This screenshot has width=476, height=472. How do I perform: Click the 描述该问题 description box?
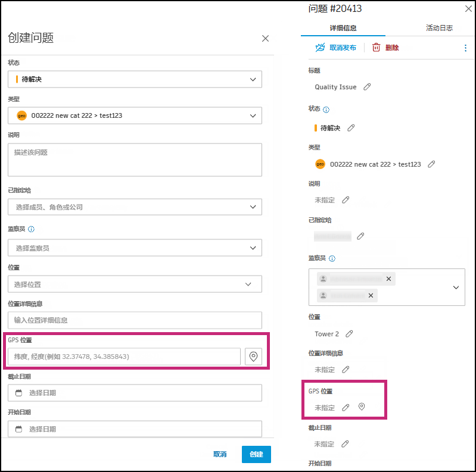pos(135,160)
